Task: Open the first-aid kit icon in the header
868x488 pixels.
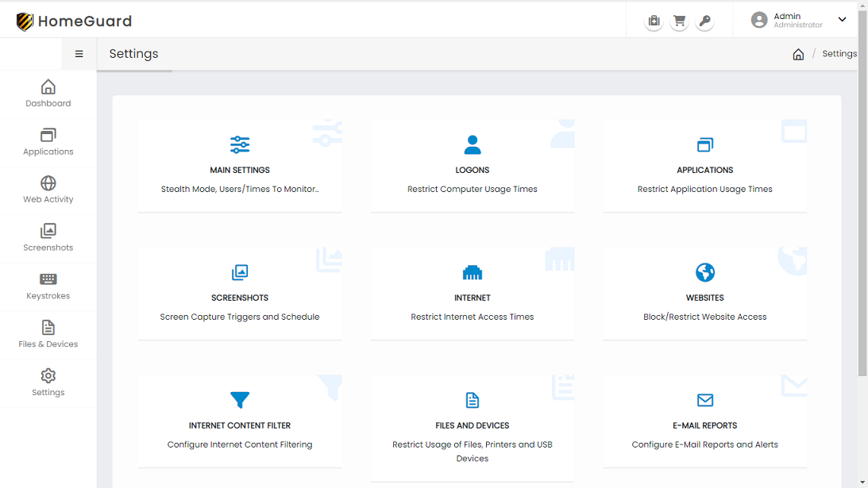Action: click(654, 21)
